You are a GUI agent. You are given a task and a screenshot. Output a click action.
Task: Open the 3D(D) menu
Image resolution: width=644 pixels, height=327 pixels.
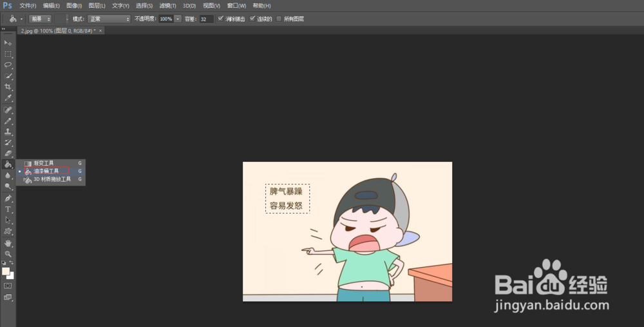(189, 6)
